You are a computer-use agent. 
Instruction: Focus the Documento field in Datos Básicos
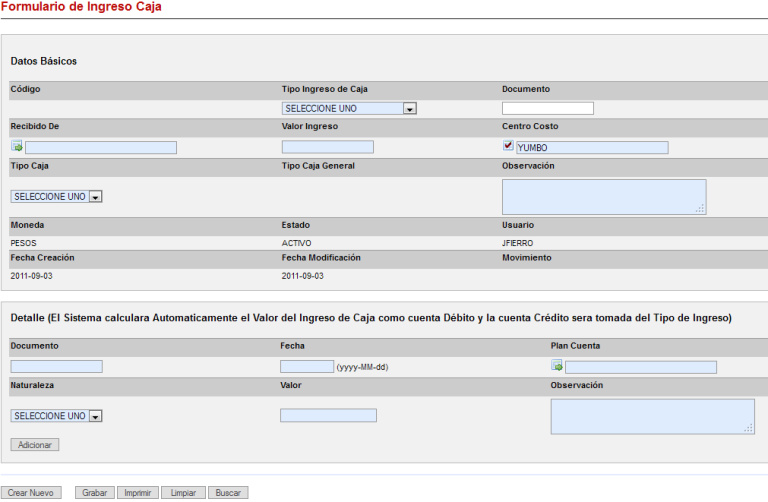pyautogui.click(x=548, y=108)
